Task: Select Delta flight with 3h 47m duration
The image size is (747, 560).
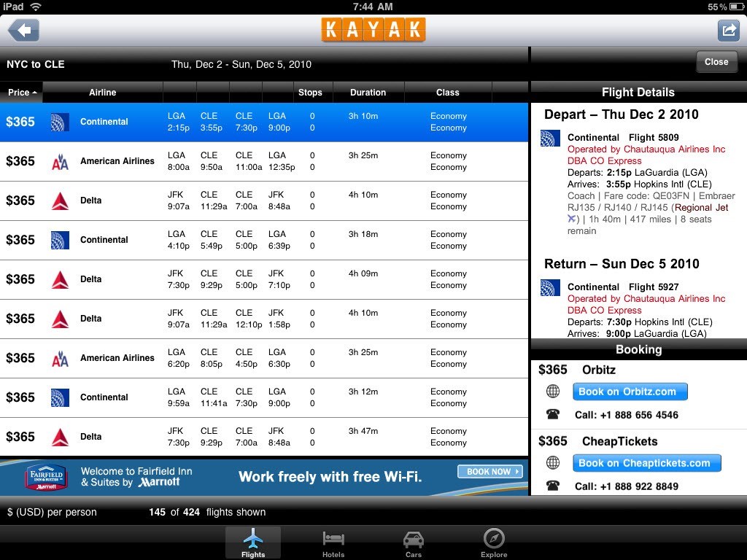Action: coord(264,437)
